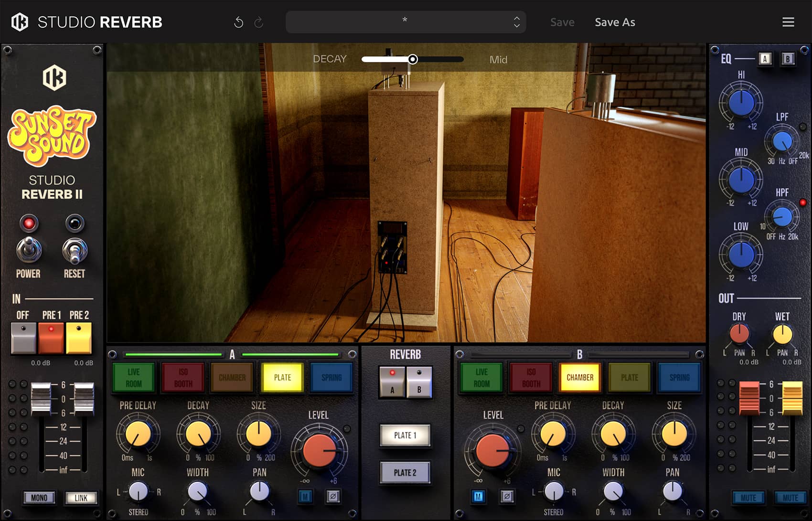The height and width of the screenshot is (521, 812).
Task: Select CHAMBER reverb in section A
Action: tap(232, 377)
